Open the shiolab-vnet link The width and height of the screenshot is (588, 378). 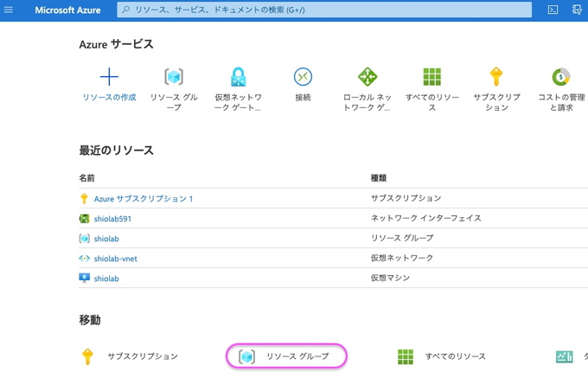[116, 259]
